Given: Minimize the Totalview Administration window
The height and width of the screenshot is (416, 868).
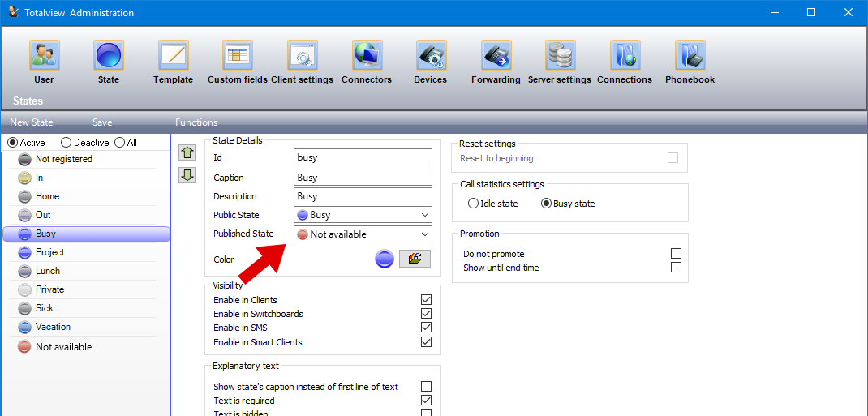Looking at the screenshot, I should tap(776, 12).
